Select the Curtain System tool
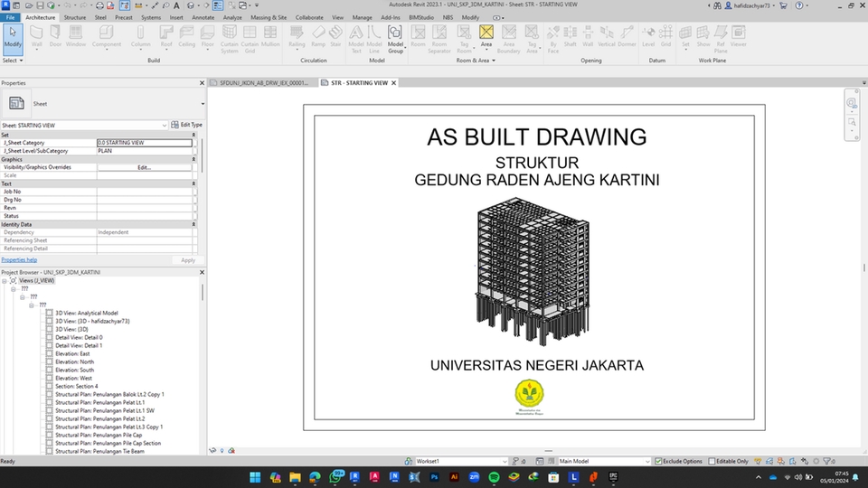This screenshot has width=868, height=488. pyautogui.click(x=229, y=39)
